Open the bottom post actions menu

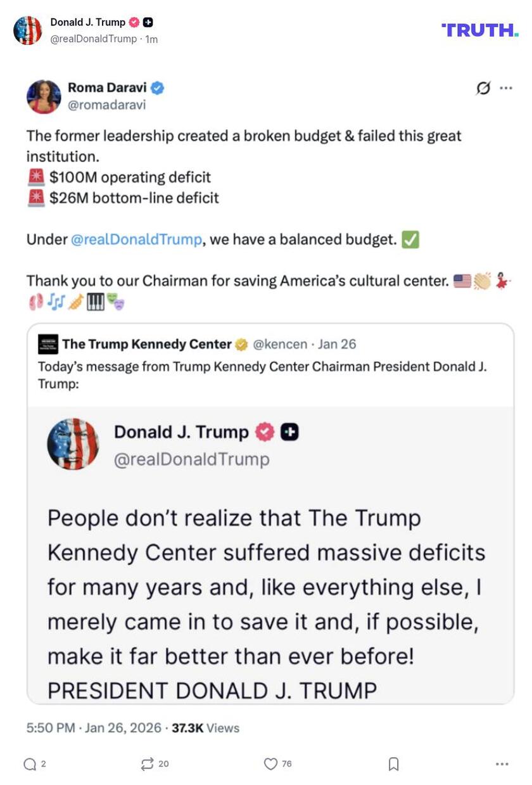point(500,764)
